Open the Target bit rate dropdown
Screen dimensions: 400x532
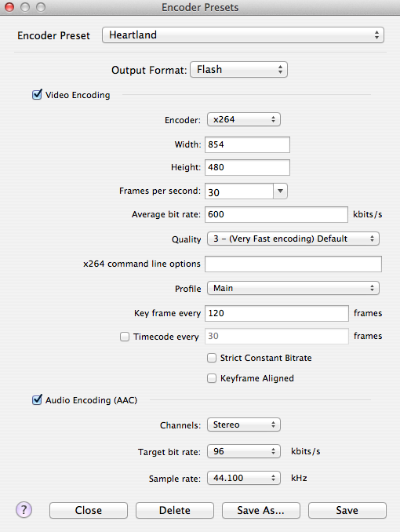point(244,451)
